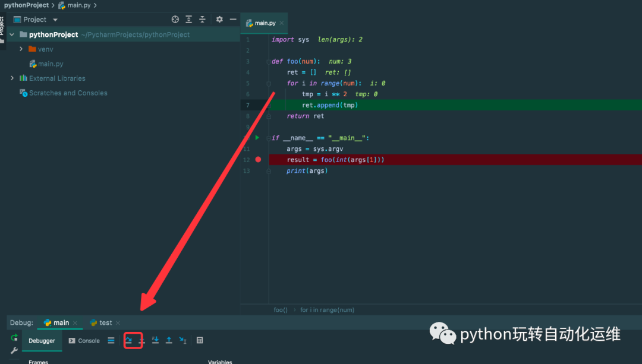Image resolution: width=642 pixels, height=364 pixels.
Task: Click main.py in the top breadcrumb
Action: tap(79, 5)
